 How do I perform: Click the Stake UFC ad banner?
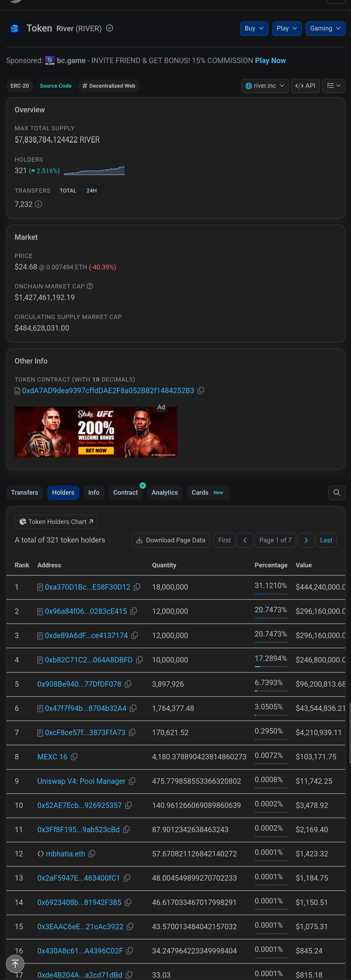tap(96, 432)
